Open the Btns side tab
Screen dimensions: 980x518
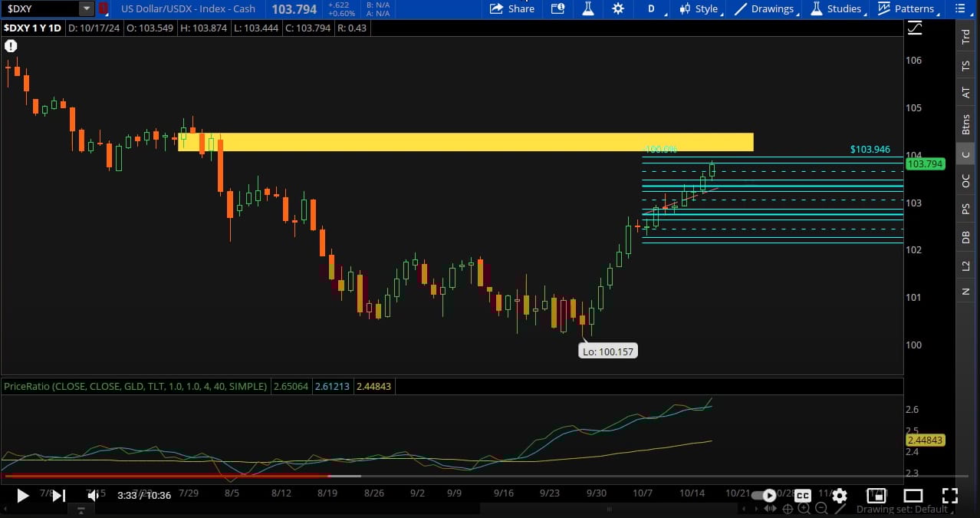tap(966, 124)
